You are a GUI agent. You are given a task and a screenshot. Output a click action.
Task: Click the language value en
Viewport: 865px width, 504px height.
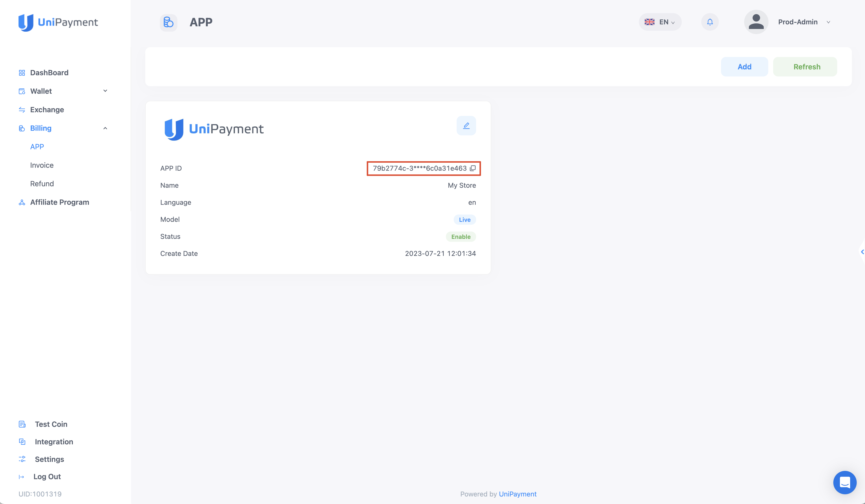472,202
